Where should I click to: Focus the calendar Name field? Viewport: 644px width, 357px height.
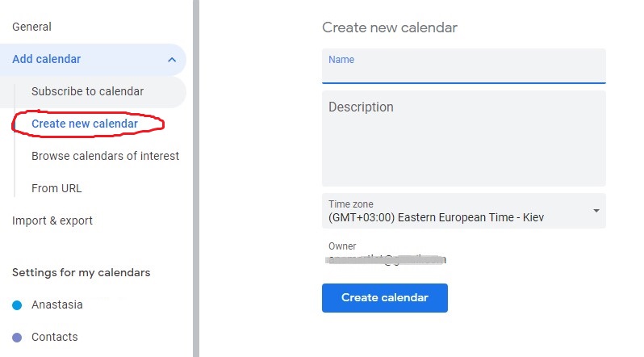[464, 65]
